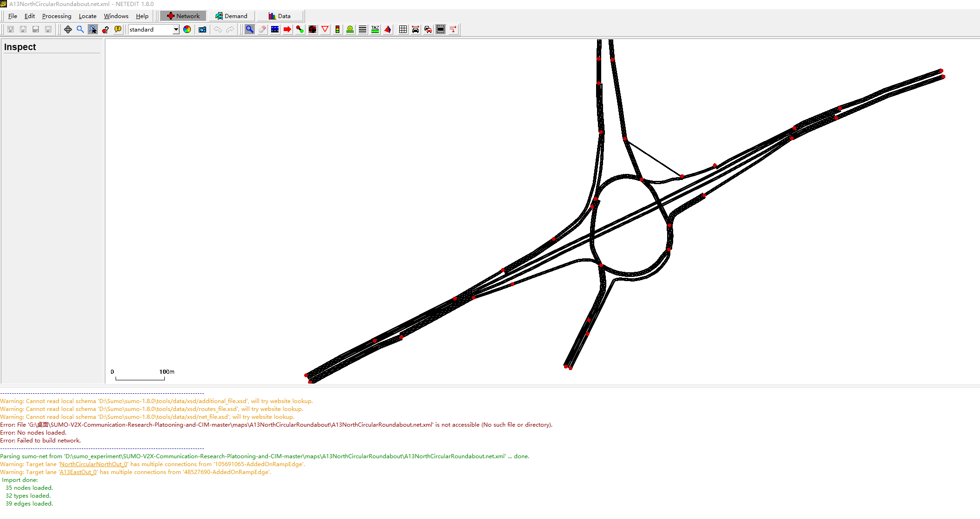The width and height of the screenshot is (980, 519).
Task: Select the prohibition yield triangle mode
Action: point(325,29)
